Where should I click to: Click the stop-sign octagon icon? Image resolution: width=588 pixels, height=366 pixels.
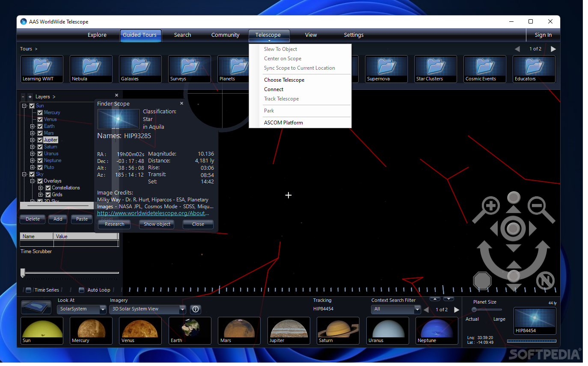coord(482,281)
